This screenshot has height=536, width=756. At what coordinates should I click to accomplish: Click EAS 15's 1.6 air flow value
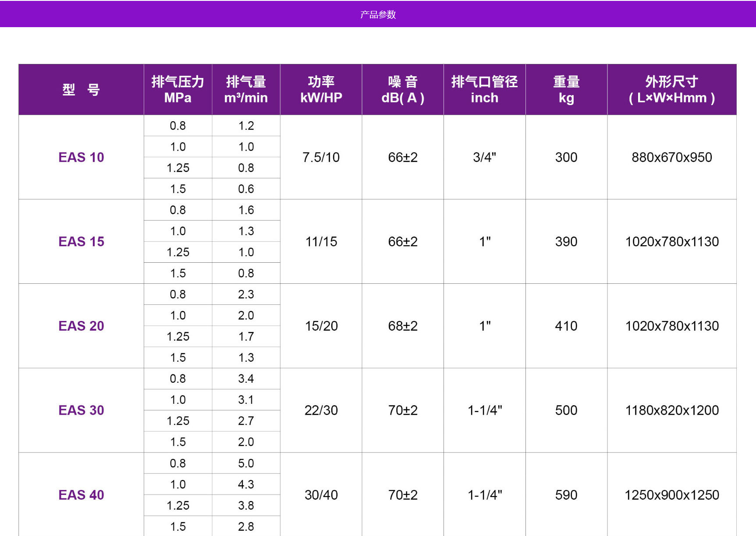point(246,210)
